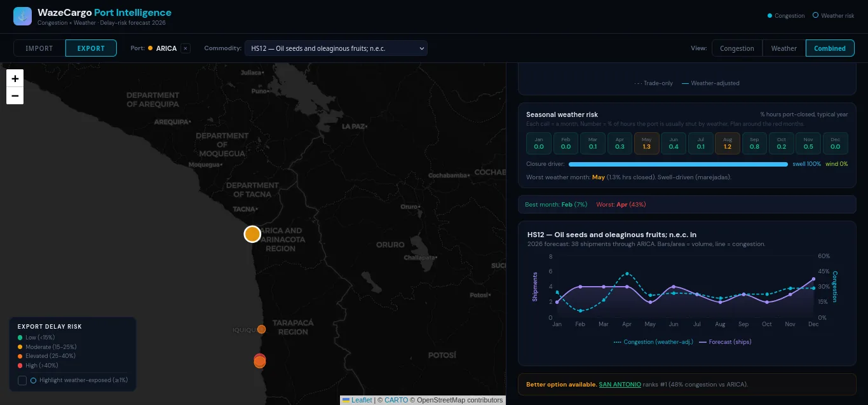The height and width of the screenshot is (405, 868).
Task: Select the Congestion view tab
Action: (x=737, y=48)
